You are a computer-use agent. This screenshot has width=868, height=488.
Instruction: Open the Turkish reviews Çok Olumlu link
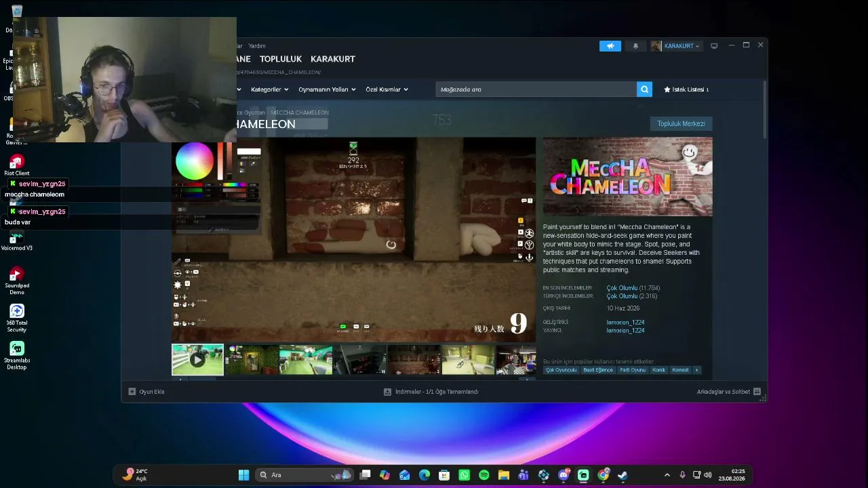point(622,296)
